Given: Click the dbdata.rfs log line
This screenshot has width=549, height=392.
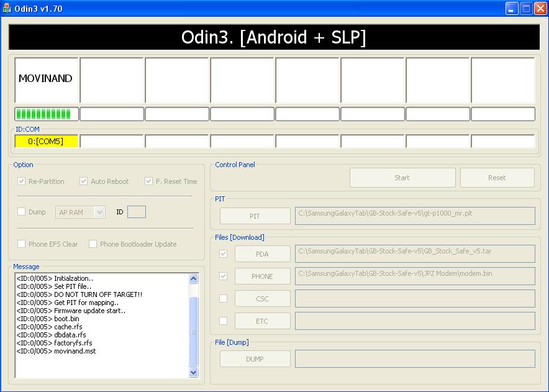Looking at the screenshot, I should click(51, 335).
